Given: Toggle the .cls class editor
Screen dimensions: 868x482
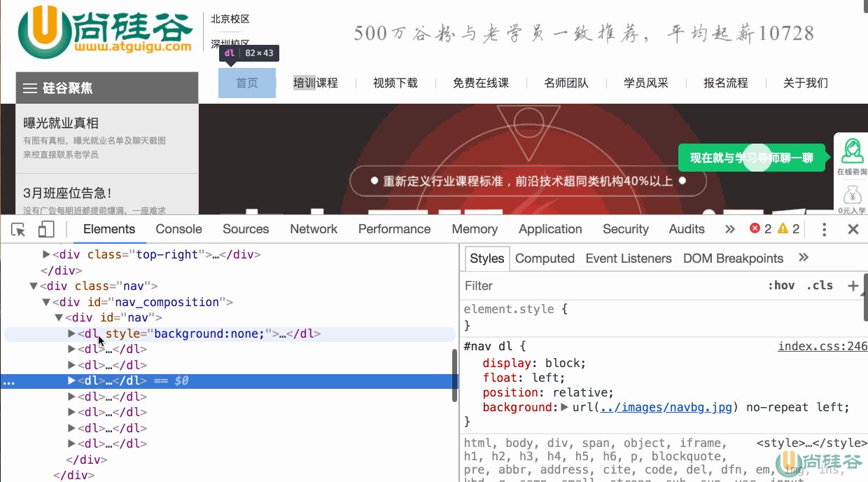Looking at the screenshot, I should (x=820, y=286).
